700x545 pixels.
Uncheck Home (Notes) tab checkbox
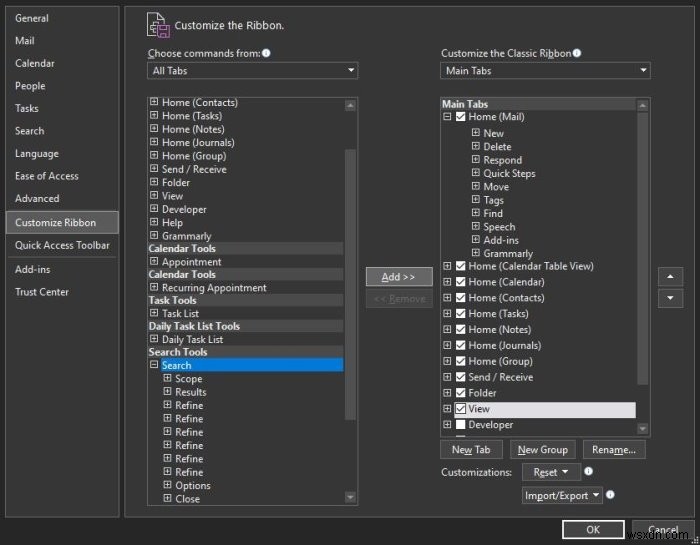pyautogui.click(x=461, y=329)
